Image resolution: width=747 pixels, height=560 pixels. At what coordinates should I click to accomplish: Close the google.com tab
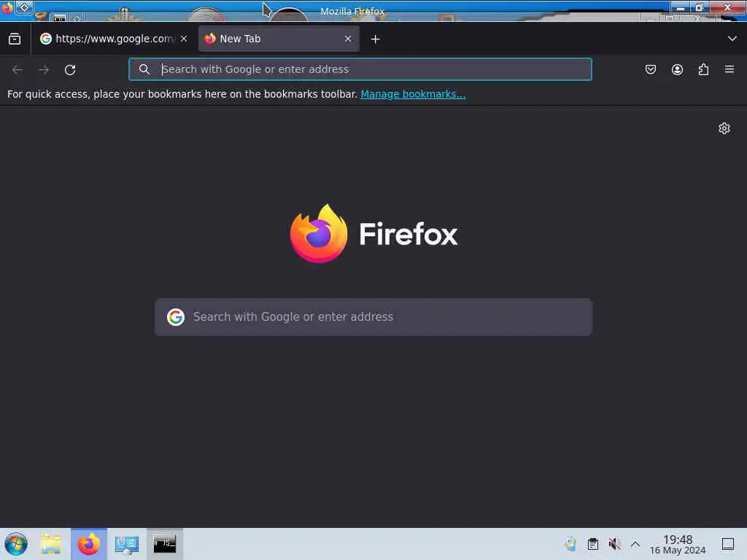click(x=184, y=39)
